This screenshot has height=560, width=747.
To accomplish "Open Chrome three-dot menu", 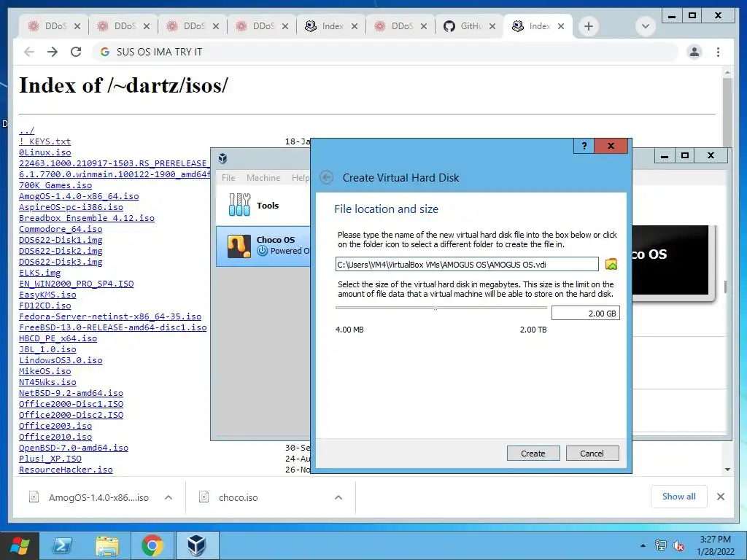I will 718,52.
